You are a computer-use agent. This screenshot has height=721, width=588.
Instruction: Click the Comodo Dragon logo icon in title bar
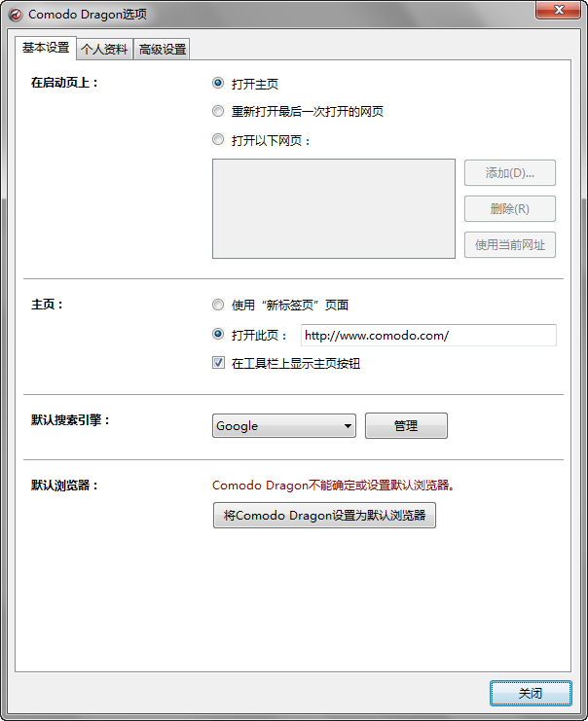tap(16, 15)
